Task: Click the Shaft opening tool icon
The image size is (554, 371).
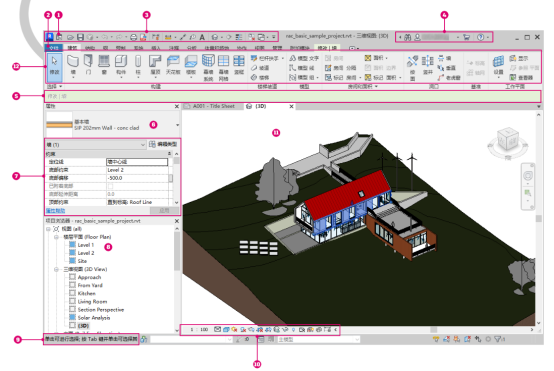Action: (428, 61)
